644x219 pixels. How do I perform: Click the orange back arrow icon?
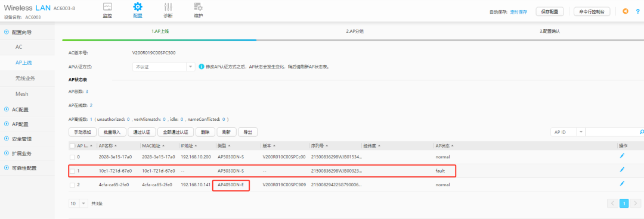tap(626, 11)
